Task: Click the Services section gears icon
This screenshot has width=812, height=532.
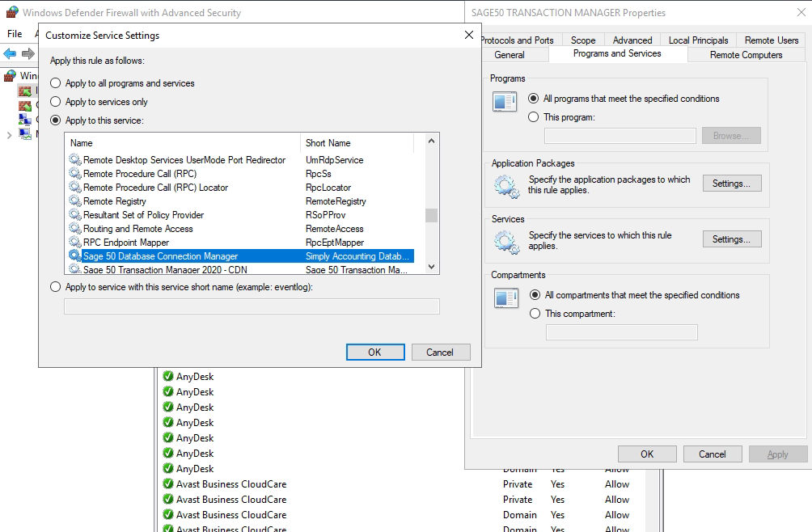Action: (506, 243)
